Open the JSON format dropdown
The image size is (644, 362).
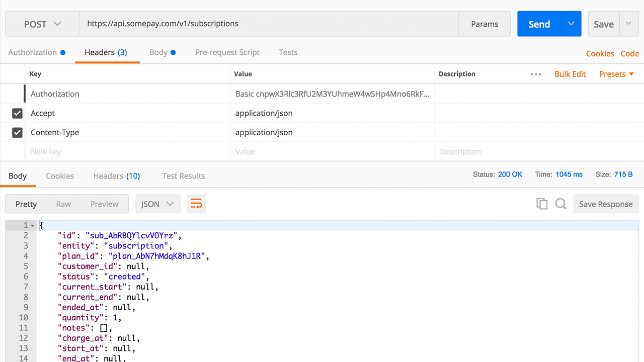[157, 204]
